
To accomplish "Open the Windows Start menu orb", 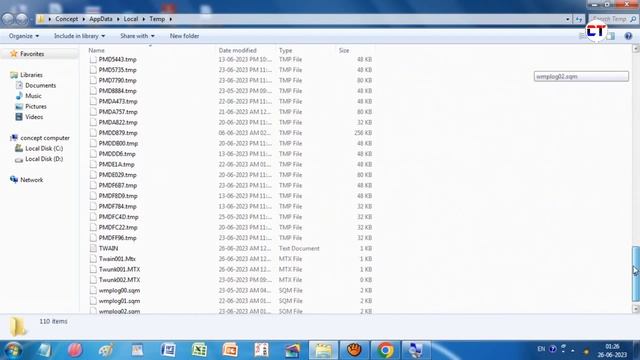I will point(13,350).
